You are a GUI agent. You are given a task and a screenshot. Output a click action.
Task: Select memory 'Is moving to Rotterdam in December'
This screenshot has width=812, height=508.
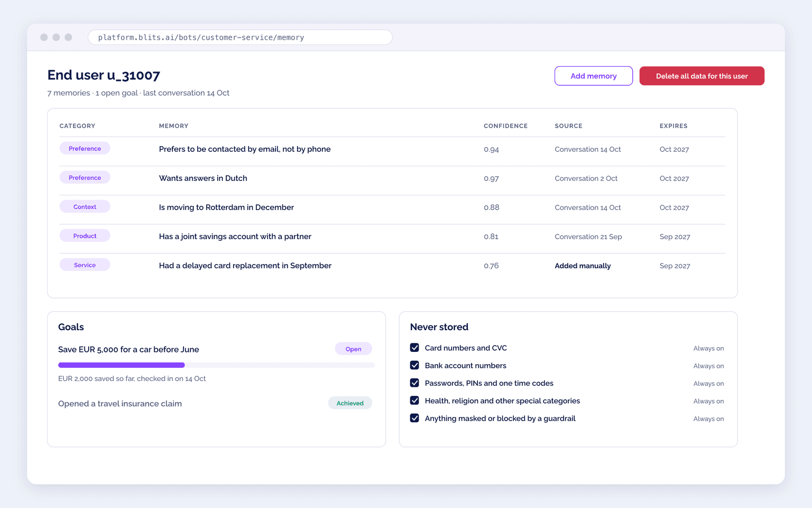click(226, 207)
